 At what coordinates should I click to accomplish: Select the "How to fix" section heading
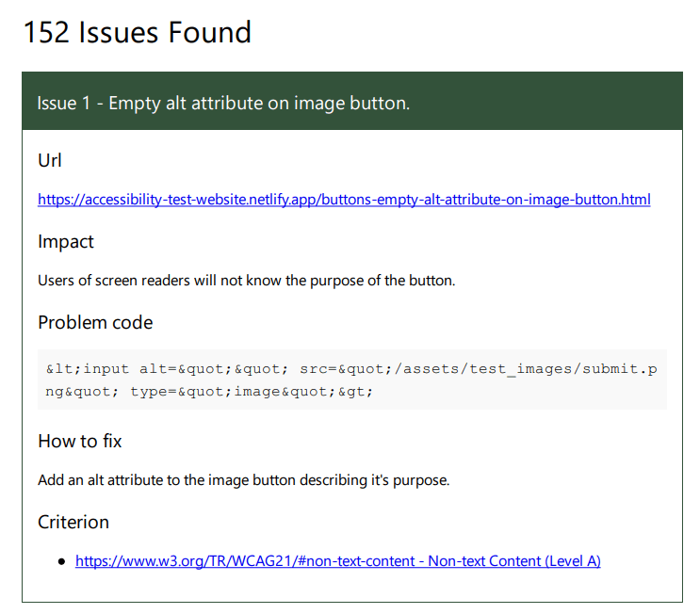click(80, 442)
